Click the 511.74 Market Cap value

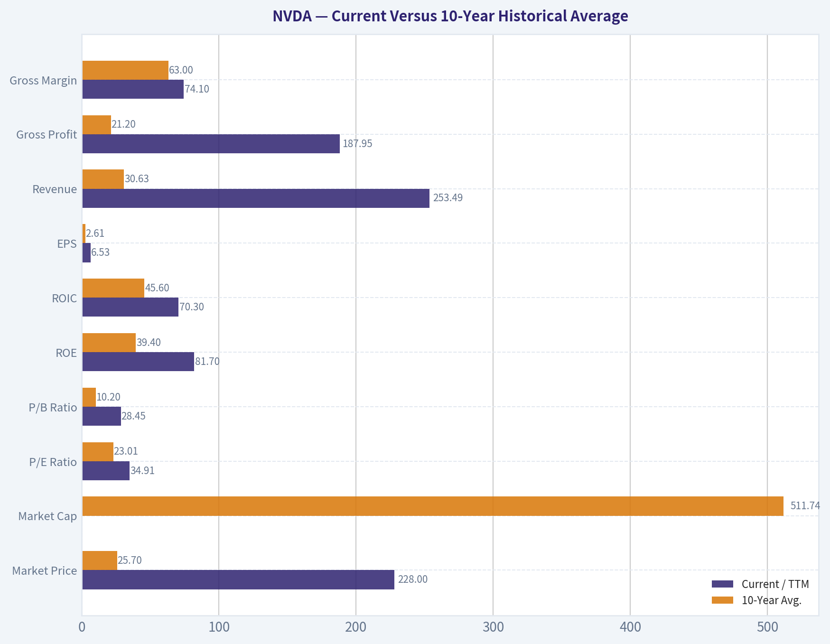tap(805, 506)
